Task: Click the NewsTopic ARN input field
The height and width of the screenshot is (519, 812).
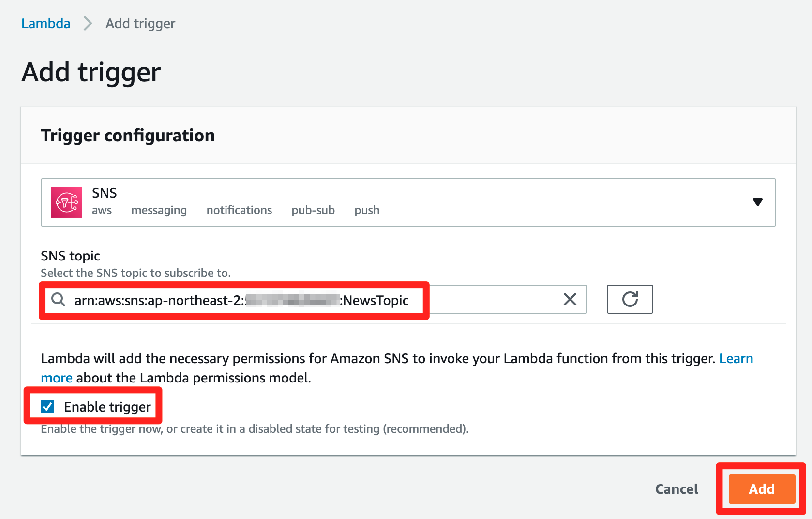Action: 314,299
